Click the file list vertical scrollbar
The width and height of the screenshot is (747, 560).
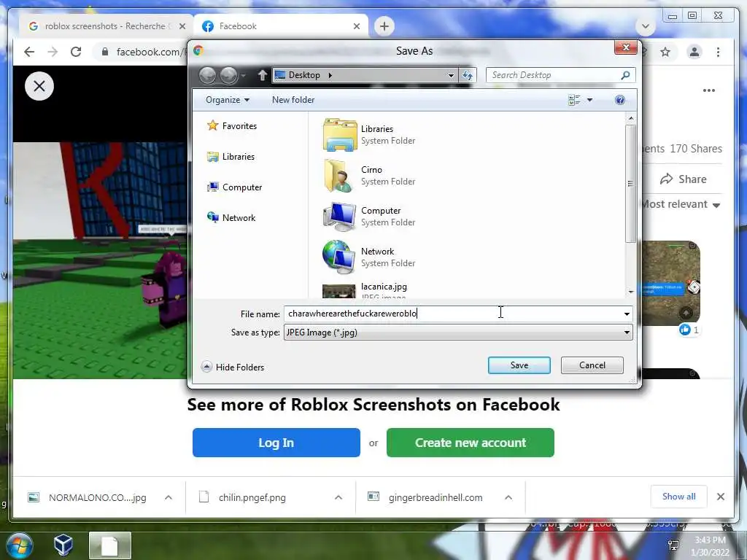631,183
